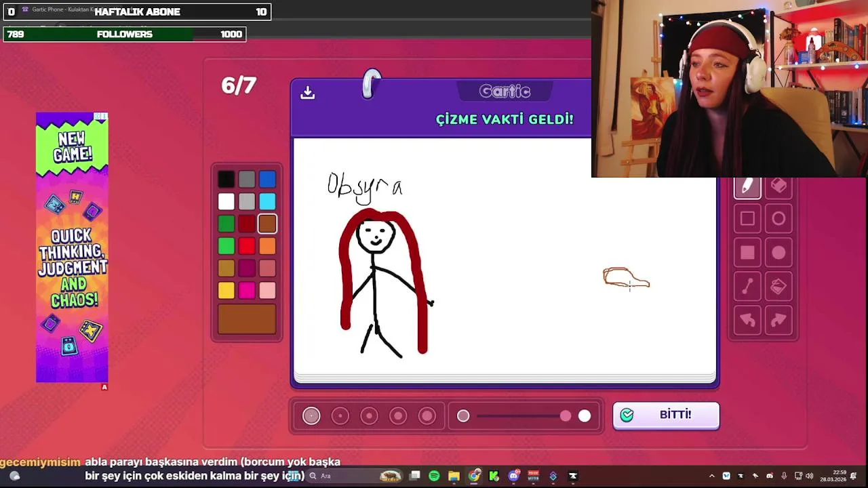Screen dimensions: 868x488
Task: Pick the middle brush size
Action: [x=369, y=415]
